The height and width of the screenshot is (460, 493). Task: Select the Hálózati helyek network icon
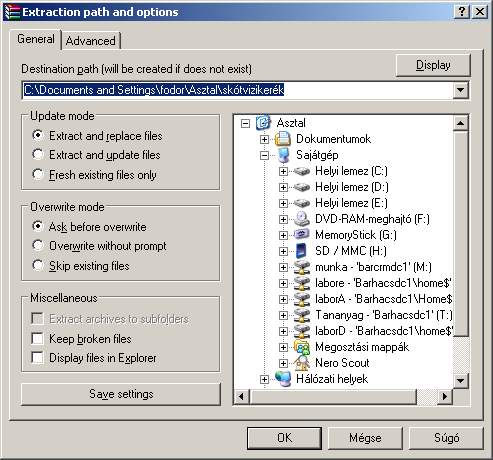coord(283,379)
